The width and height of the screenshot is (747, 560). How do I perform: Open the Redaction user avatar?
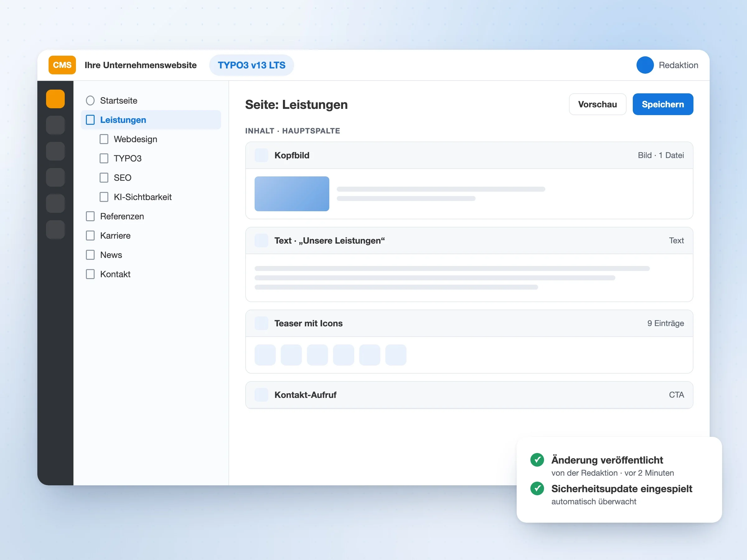click(x=645, y=65)
